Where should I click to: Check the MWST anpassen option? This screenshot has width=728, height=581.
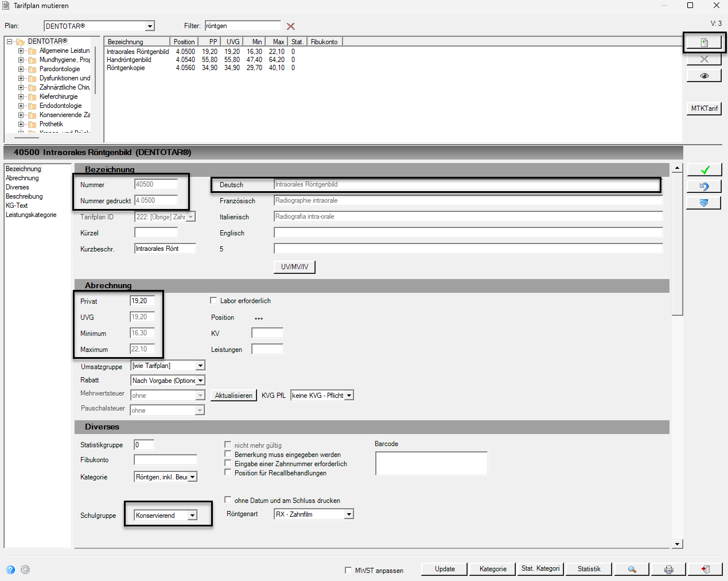[348, 570]
